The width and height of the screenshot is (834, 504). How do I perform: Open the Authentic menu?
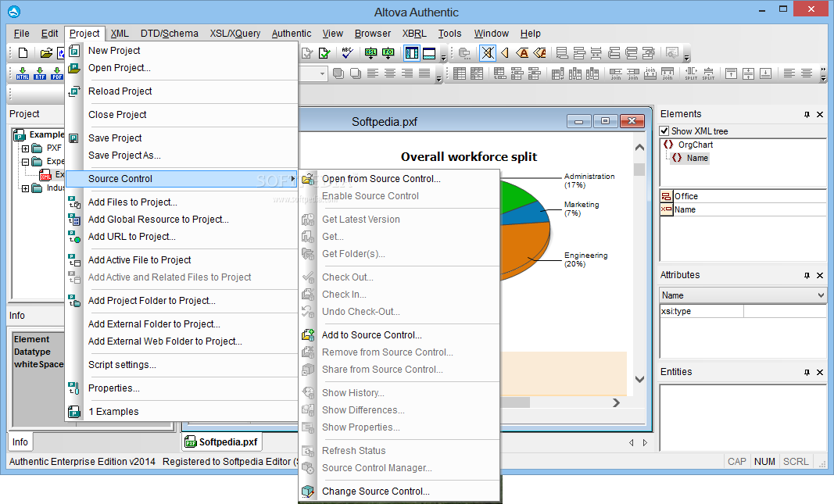click(292, 33)
